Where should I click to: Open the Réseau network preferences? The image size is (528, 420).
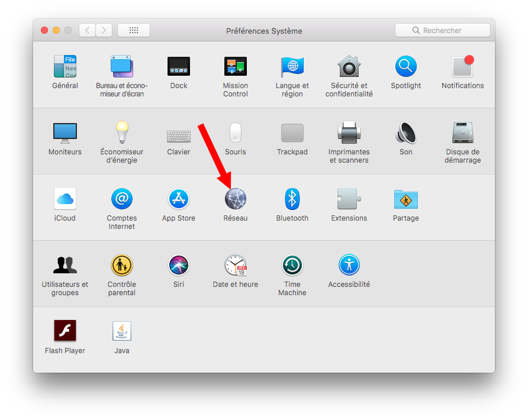coord(236,199)
